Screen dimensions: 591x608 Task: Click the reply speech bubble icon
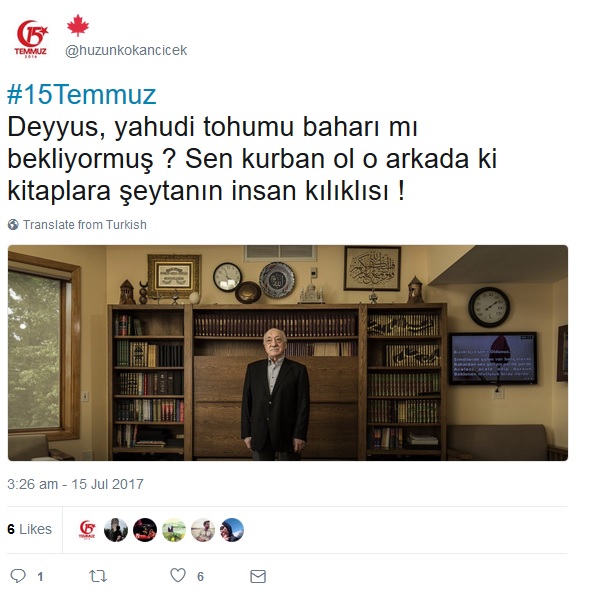tap(18, 576)
